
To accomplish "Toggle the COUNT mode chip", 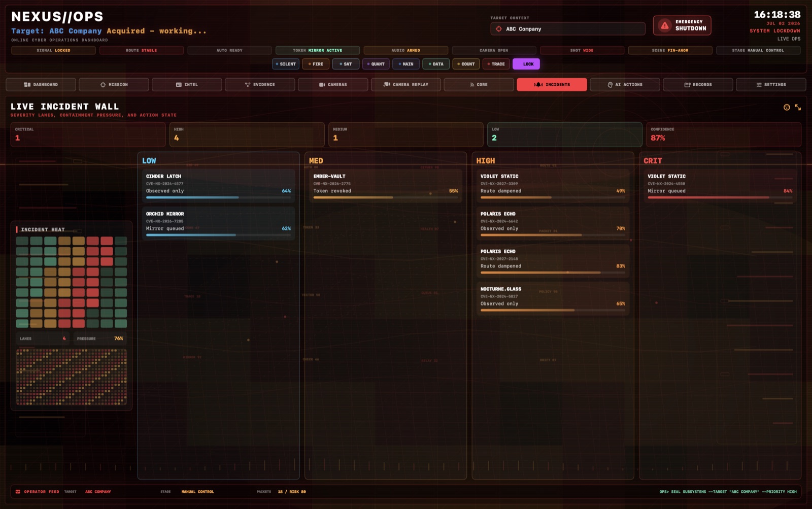I will 466,64.
